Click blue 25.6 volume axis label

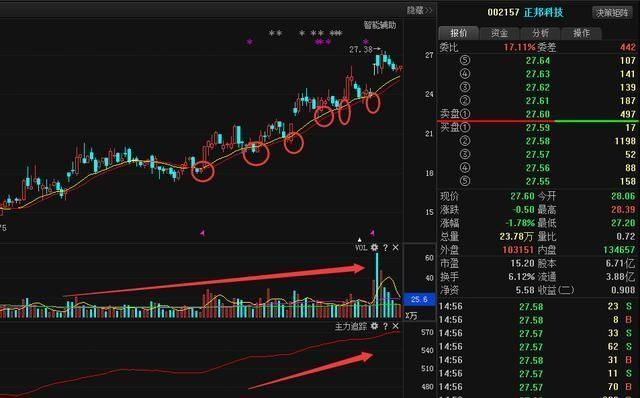pos(419,300)
